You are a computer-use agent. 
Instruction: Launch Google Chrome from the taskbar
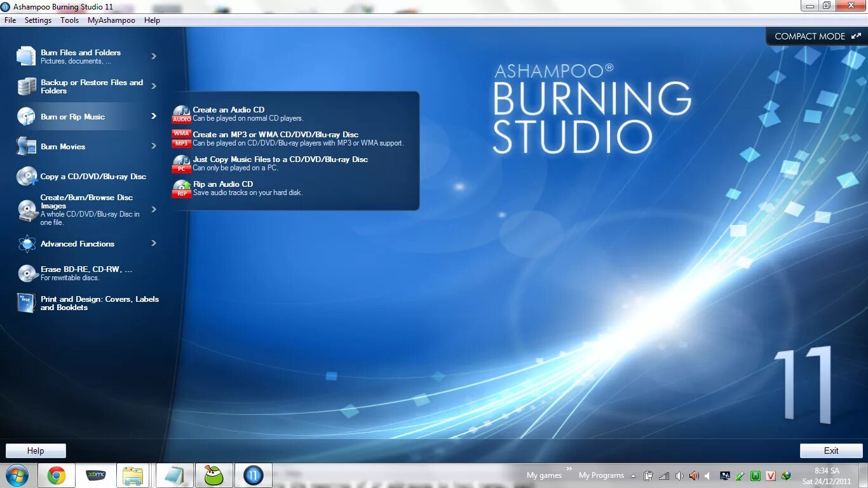pos(56,475)
